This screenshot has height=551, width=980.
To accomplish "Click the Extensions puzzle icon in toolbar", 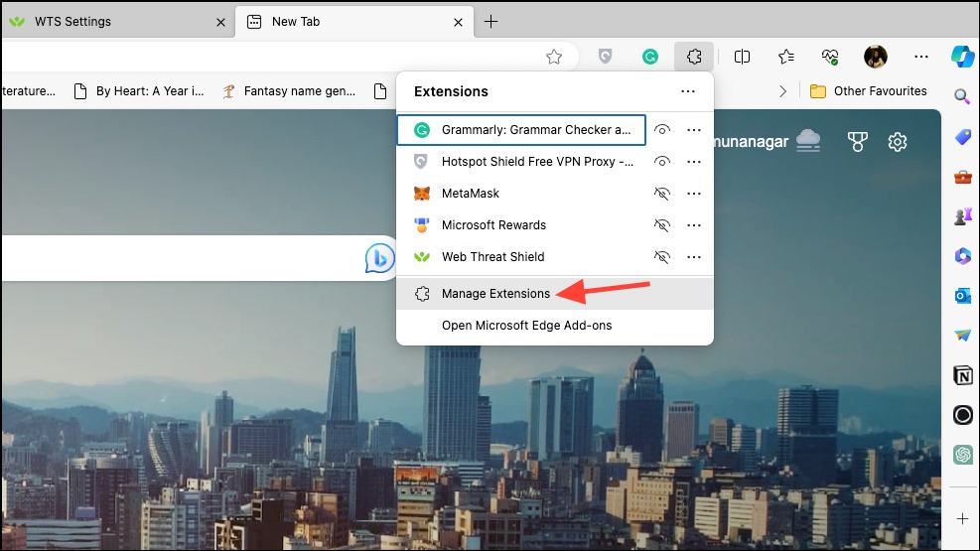I will tap(694, 57).
